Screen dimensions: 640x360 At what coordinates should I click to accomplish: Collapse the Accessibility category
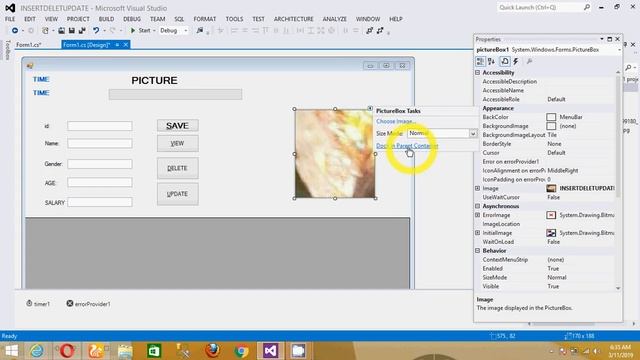coord(478,72)
